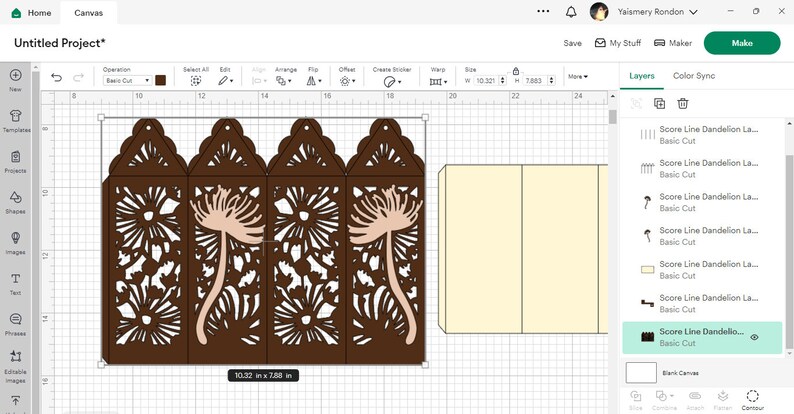Click the green Make button
794x414 pixels.
tap(742, 43)
